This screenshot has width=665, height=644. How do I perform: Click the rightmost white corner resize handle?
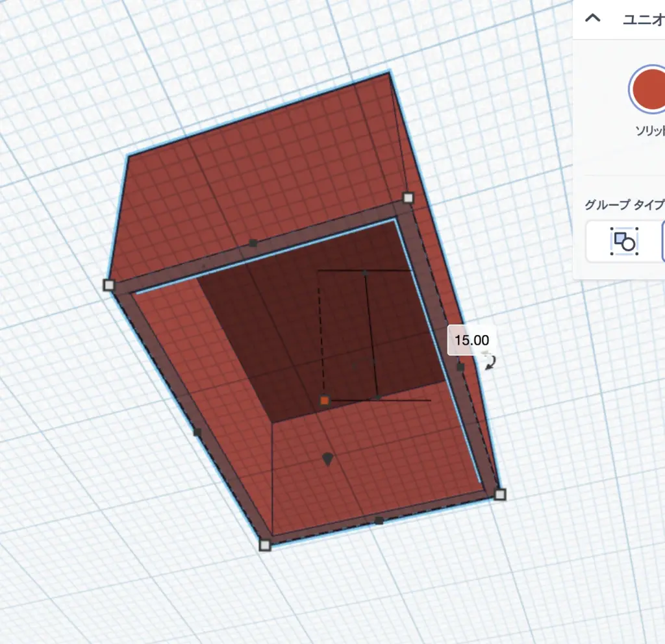(x=499, y=495)
